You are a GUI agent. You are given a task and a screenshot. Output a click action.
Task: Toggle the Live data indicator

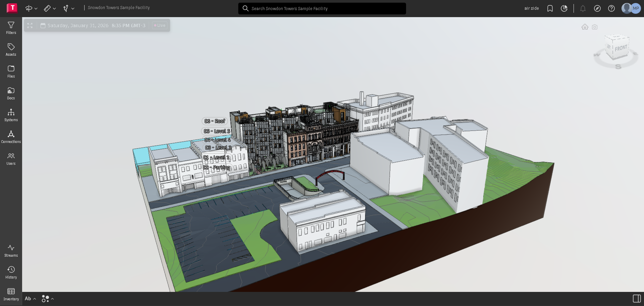159,25
